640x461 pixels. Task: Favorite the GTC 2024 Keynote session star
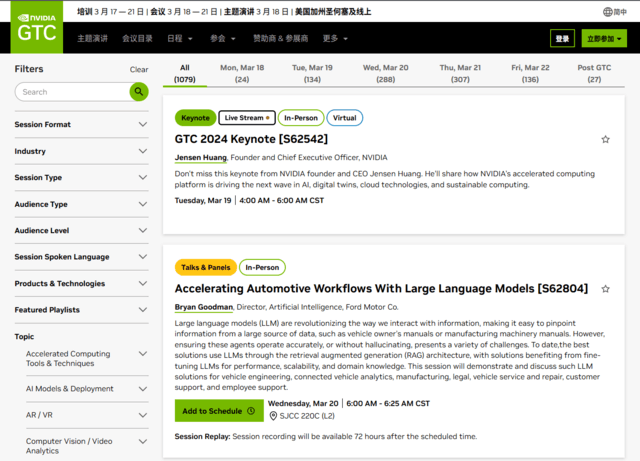pyautogui.click(x=605, y=139)
